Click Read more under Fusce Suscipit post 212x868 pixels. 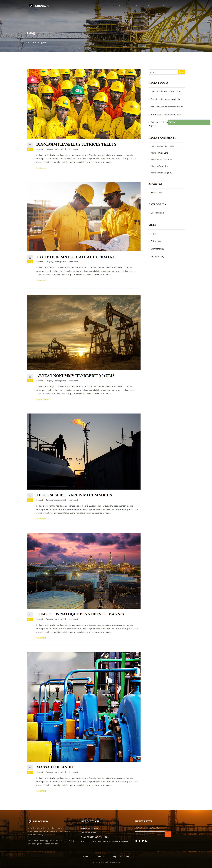pyautogui.click(x=42, y=519)
